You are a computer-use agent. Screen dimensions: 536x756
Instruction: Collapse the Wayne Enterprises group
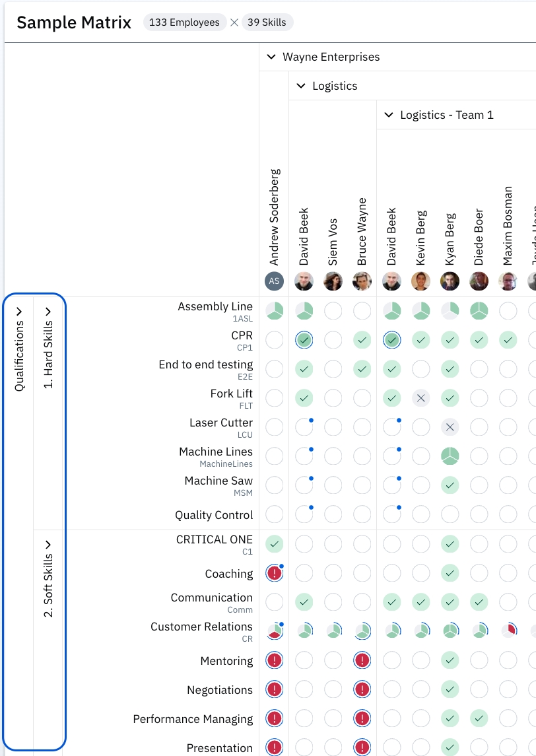tap(271, 57)
